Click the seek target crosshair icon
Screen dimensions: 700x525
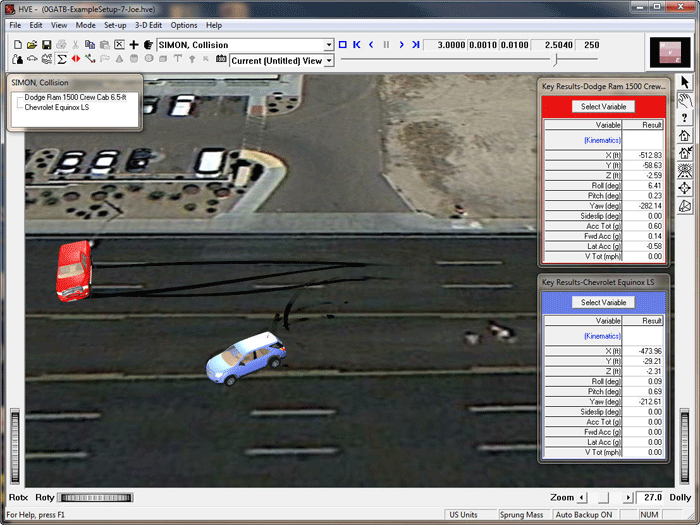pyautogui.click(x=685, y=188)
